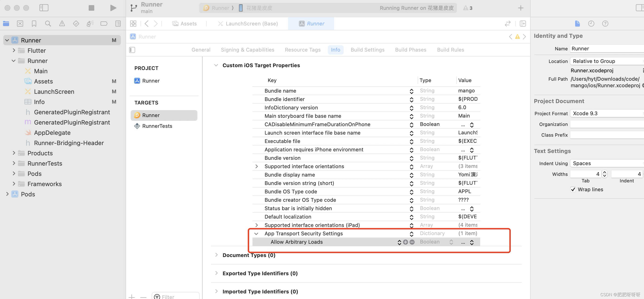644x299 pixels.
Task: Toggle the Wrap lines checkbox
Action: click(573, 189)
